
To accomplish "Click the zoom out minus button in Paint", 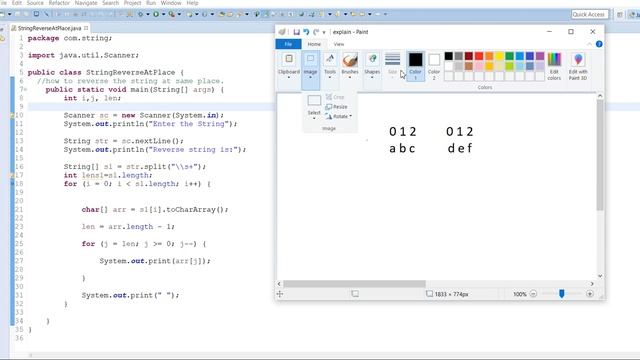I will point(533,294).
